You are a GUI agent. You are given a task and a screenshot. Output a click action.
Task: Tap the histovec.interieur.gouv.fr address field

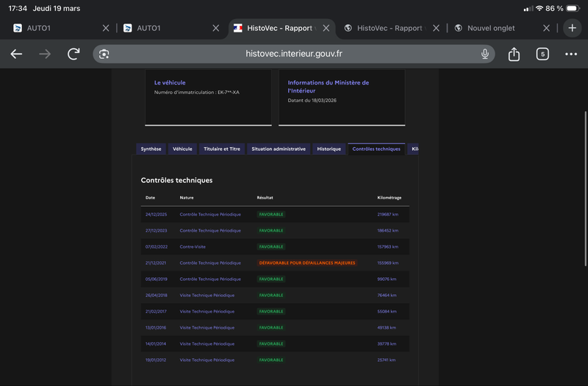(294, 54)
